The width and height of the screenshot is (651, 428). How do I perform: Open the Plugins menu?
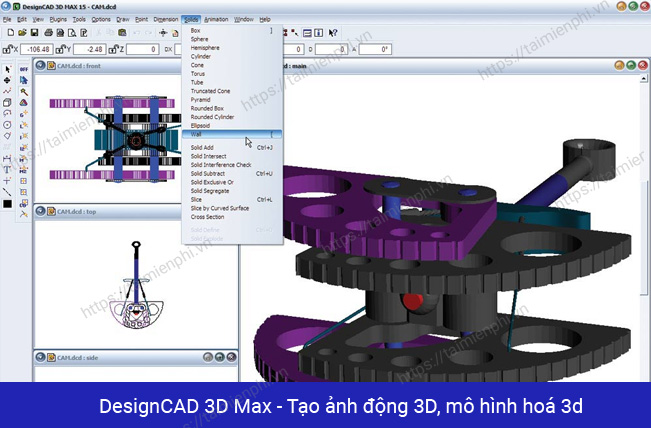tap(58, 20)
